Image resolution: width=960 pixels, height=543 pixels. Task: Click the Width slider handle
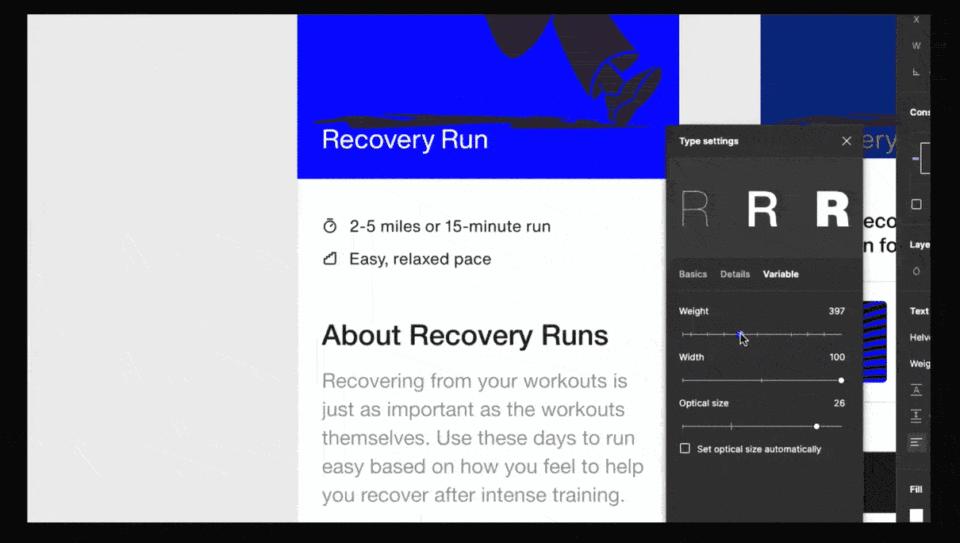point(841,380)
